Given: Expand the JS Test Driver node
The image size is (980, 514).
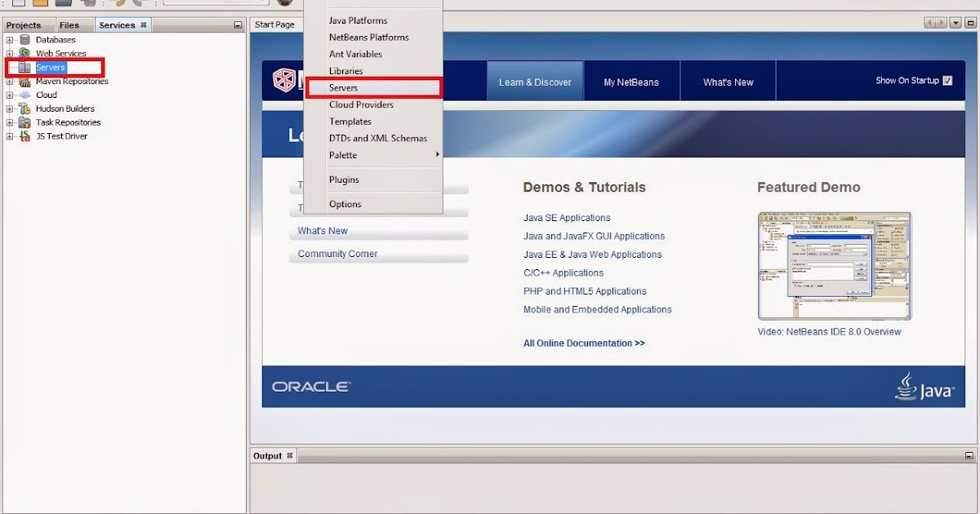Looking at the screenshot, I should (10, 136).
